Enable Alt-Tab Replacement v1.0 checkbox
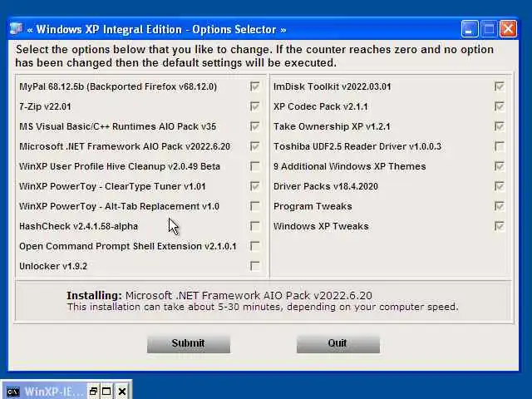 coord(255,206)
